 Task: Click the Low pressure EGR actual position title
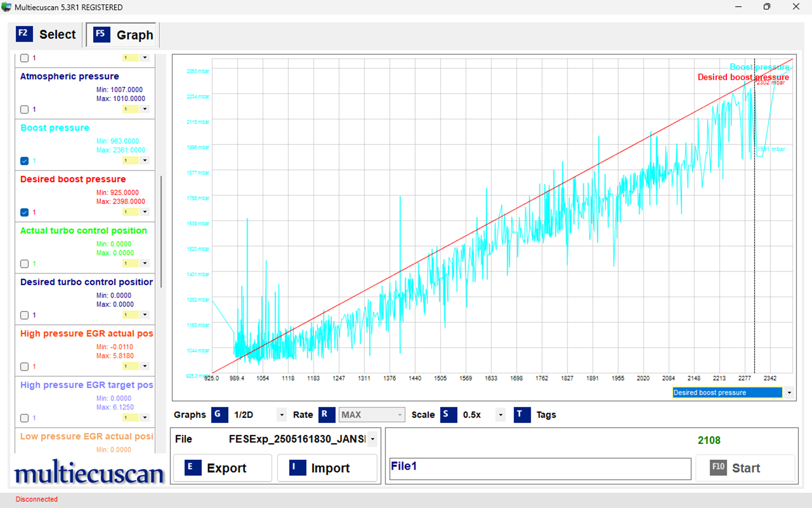point(86,436)
